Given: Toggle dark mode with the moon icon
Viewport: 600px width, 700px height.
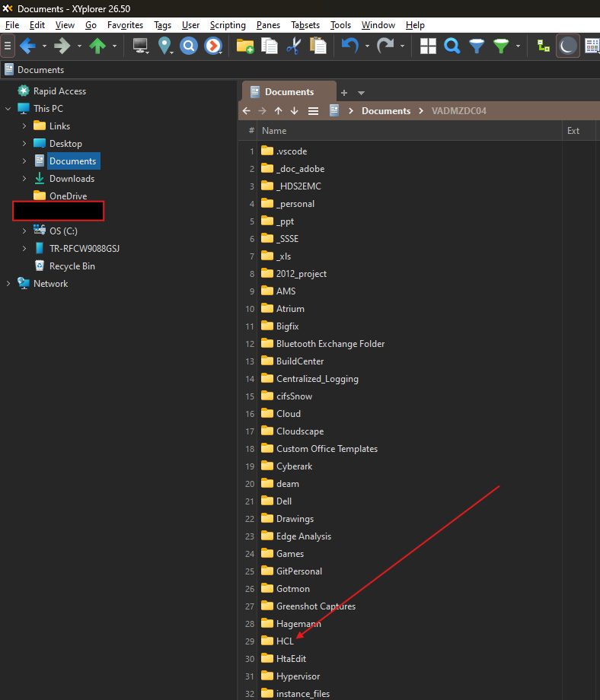Looking at the screenshot, I should 567,46.
